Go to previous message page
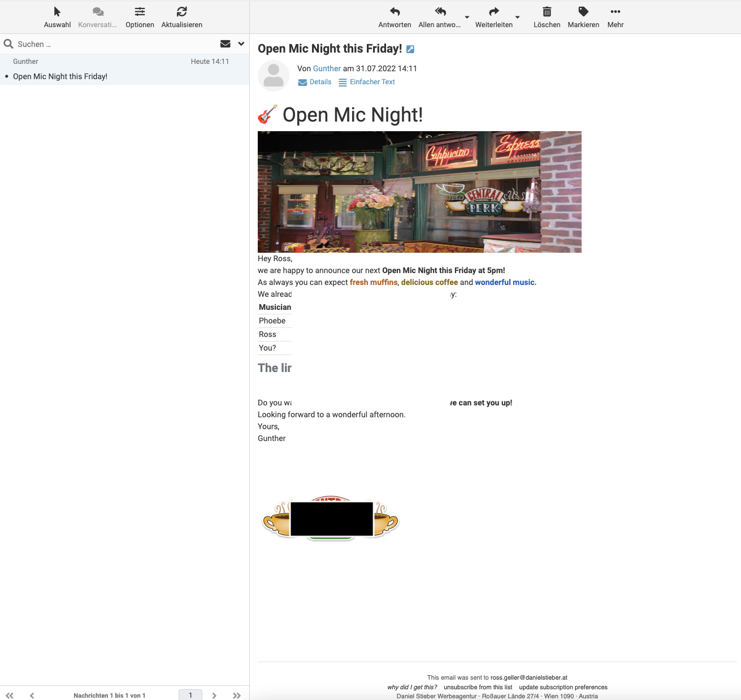 point(32,695)
